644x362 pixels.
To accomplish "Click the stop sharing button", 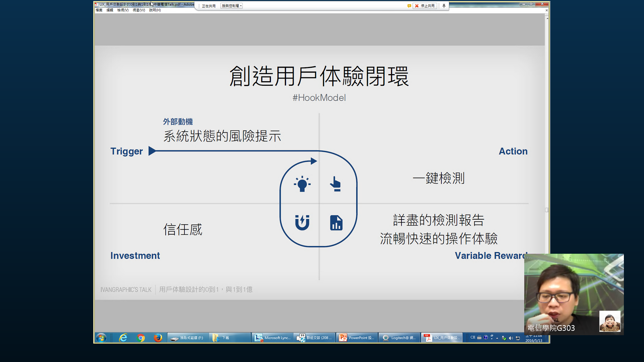I will tap(425, 6).
